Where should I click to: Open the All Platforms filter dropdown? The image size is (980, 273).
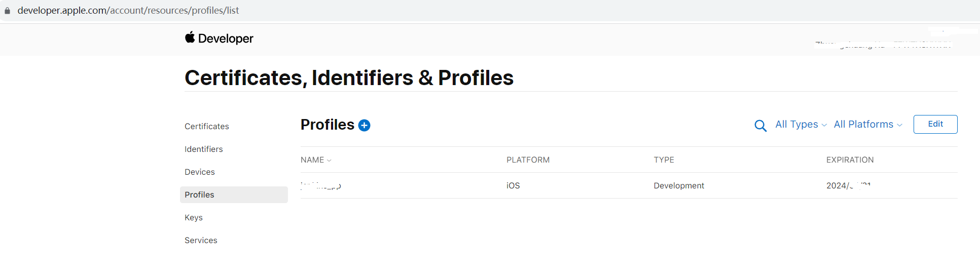point(867,125)
